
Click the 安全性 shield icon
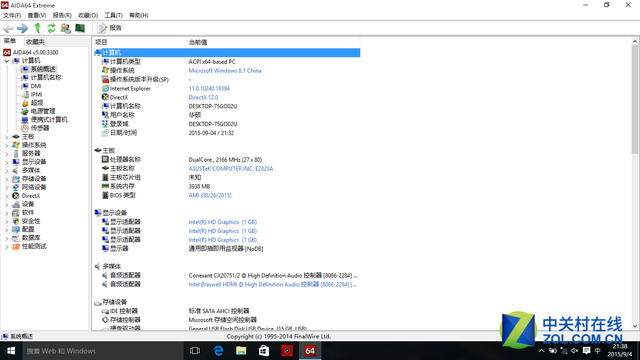(x=16, y=221)
